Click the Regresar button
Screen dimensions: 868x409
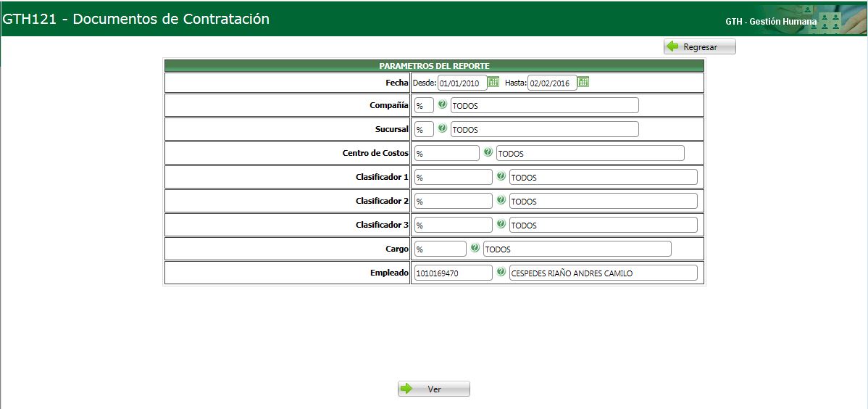[x=700, y=46]
